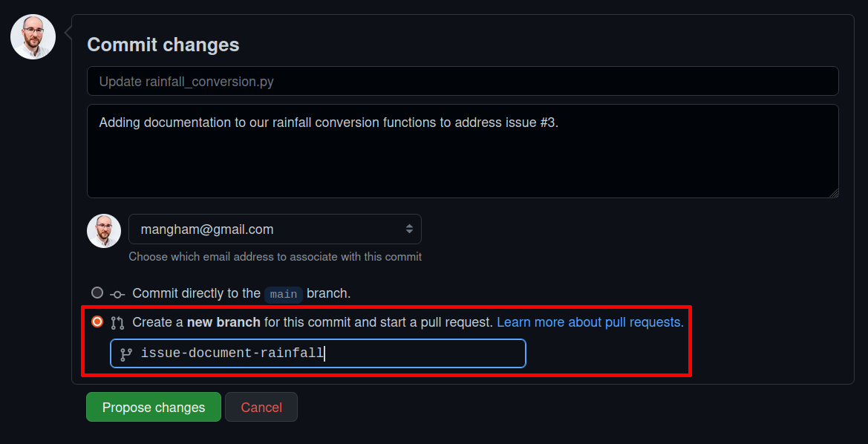Viewport: 868px width, 444px height.
Task: Open the mangham@gmail.com email dropdown
Action: click(x=274, y=229)
